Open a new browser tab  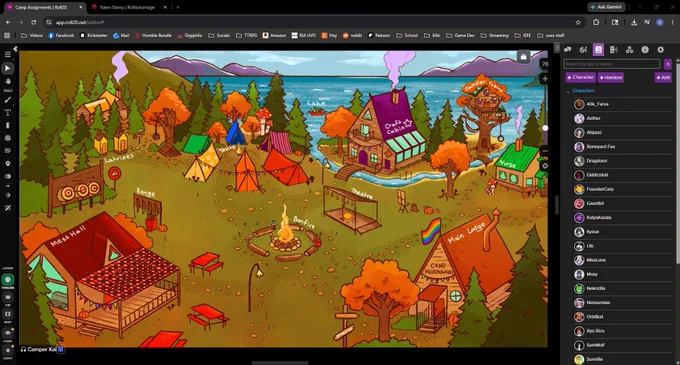178,7
